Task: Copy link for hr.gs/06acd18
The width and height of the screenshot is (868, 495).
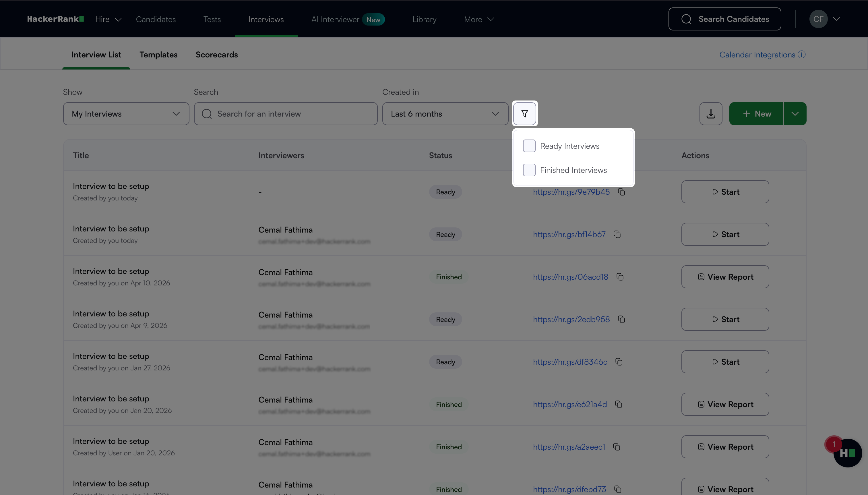Action: pyautogui.click(x=620, y=277)
